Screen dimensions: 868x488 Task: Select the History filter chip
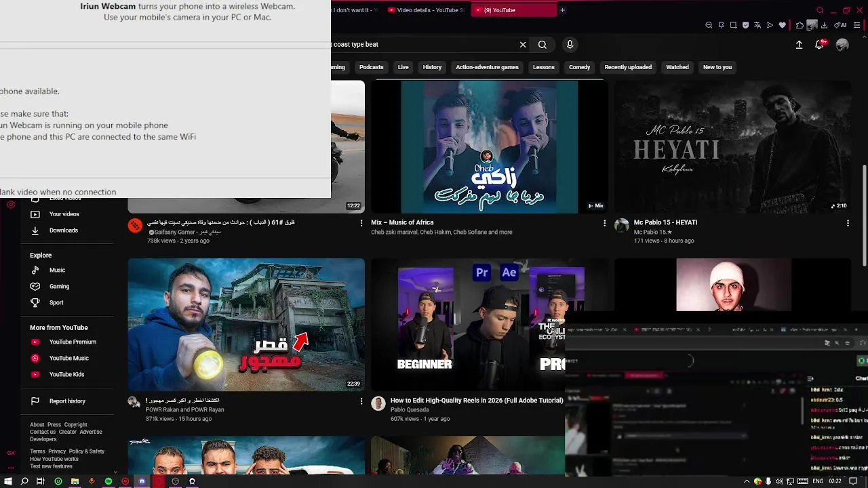432,67
